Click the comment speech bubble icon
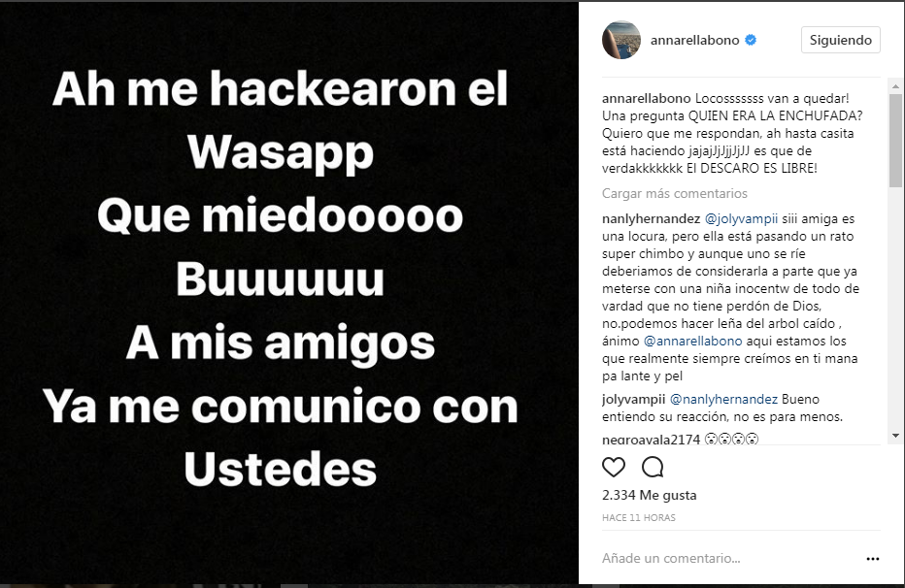Image resolution: width=905 pixels, height=588 pixels. (x=653, y=467)
